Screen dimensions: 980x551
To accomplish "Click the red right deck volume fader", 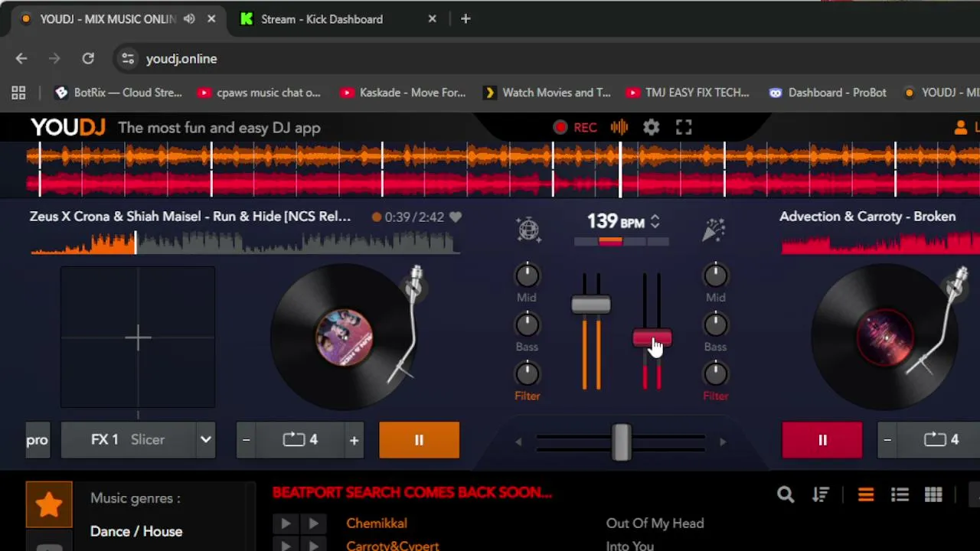I will [x=652, y=339].
